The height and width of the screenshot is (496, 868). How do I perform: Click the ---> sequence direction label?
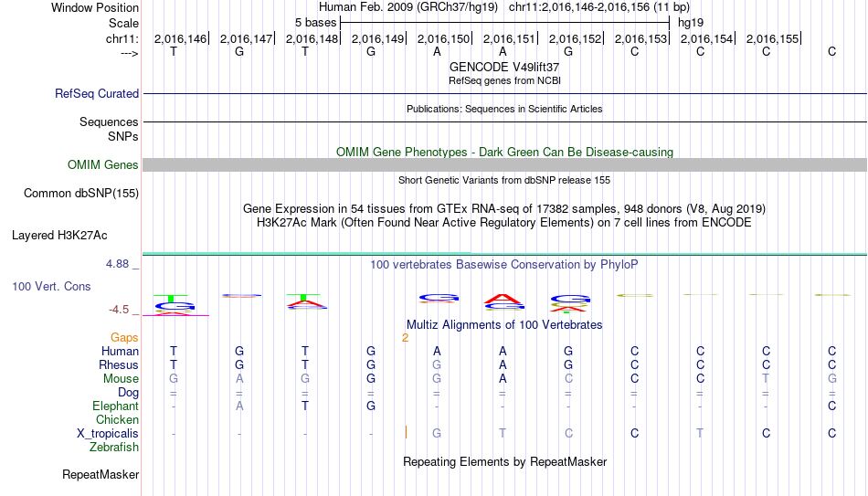coord(129,53)
